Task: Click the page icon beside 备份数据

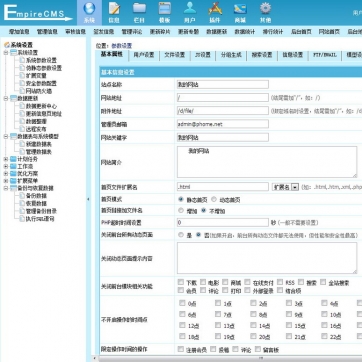Action: pyautogui.click(x=22, y=196)
